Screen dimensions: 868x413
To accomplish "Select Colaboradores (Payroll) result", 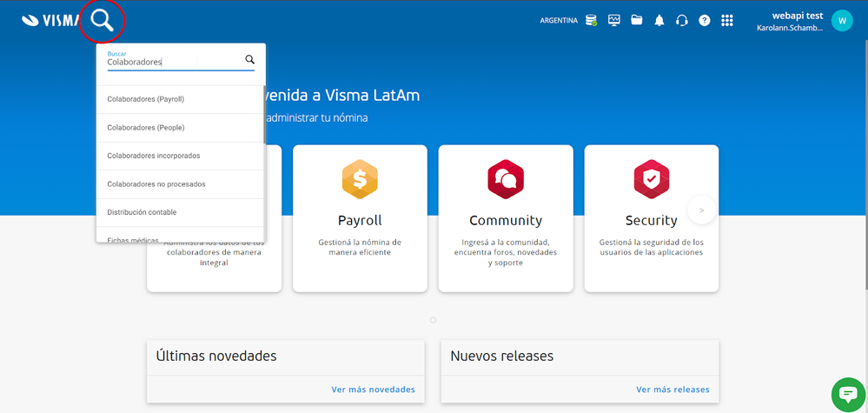I will coord(180,100).
